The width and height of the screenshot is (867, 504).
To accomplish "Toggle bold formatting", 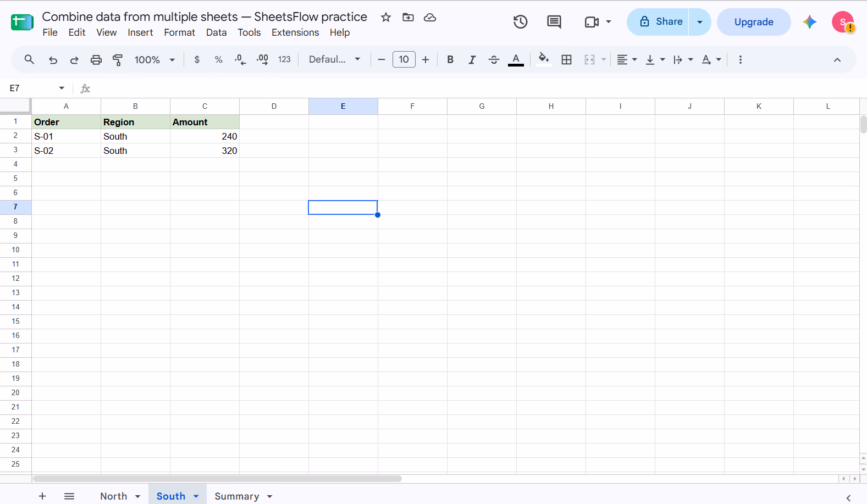I will [x=450, y=59].
